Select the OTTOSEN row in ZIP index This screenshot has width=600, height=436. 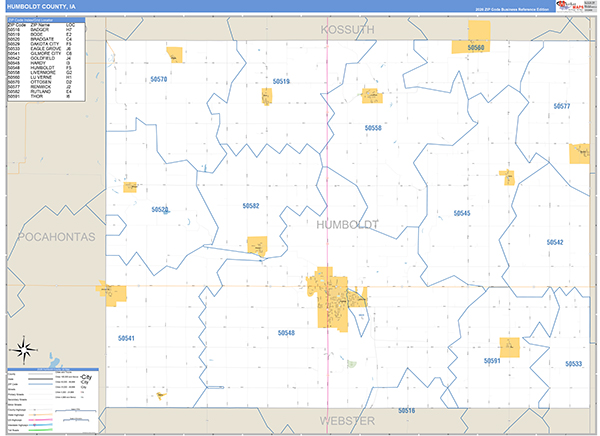pyautogui.click(x=41, y=82)
